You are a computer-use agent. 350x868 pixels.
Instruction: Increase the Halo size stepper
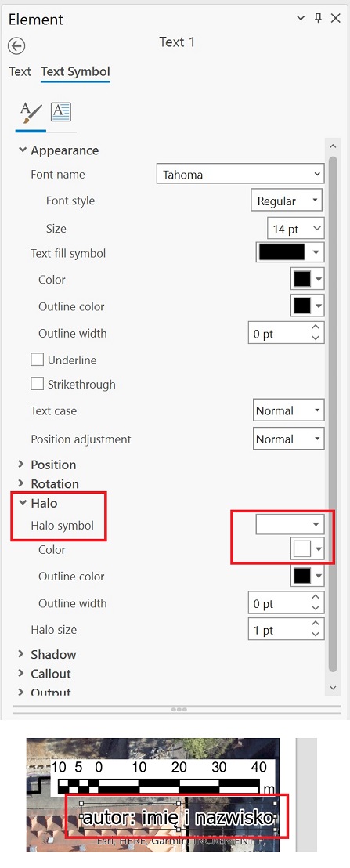[316, 624]
